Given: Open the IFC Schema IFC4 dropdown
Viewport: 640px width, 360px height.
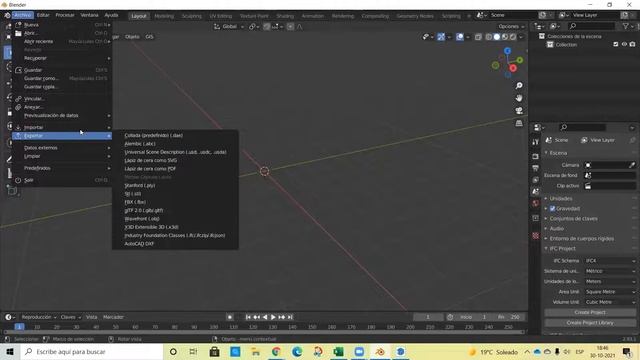Looking at the screenshot, I should coord(610,261).
